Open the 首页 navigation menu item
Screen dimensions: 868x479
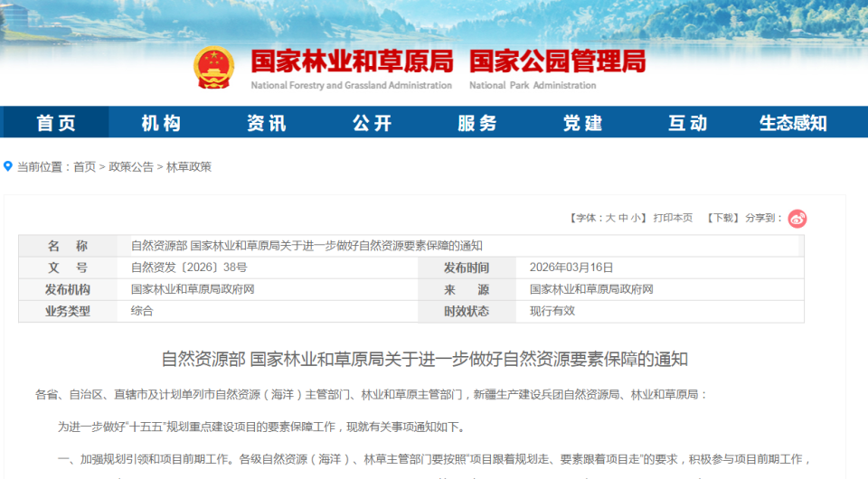pyautogui.click(x=56, y=122)
